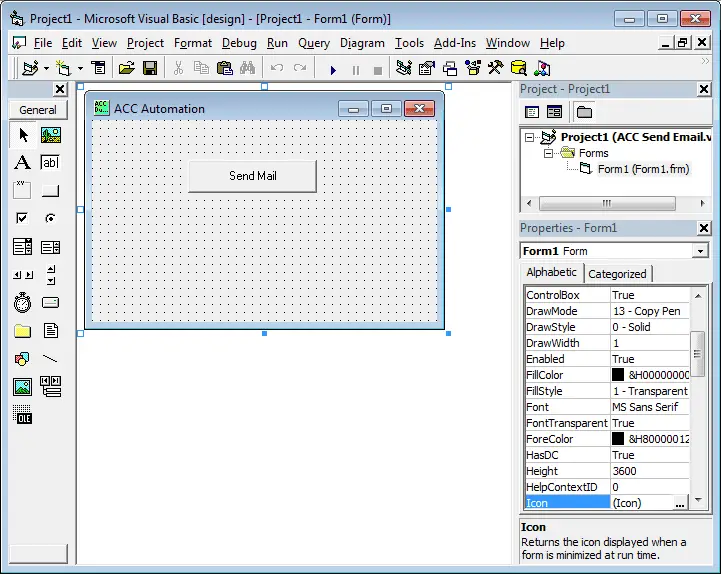Open the Add Form dropdown arrow
This screenshot has height=574, width=721.
tap(80, 69)
